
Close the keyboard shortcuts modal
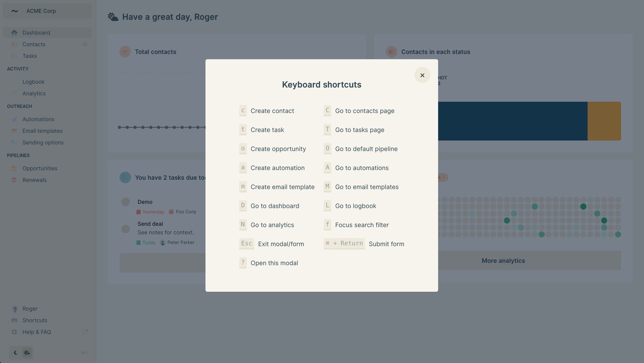tap(422, 75)
